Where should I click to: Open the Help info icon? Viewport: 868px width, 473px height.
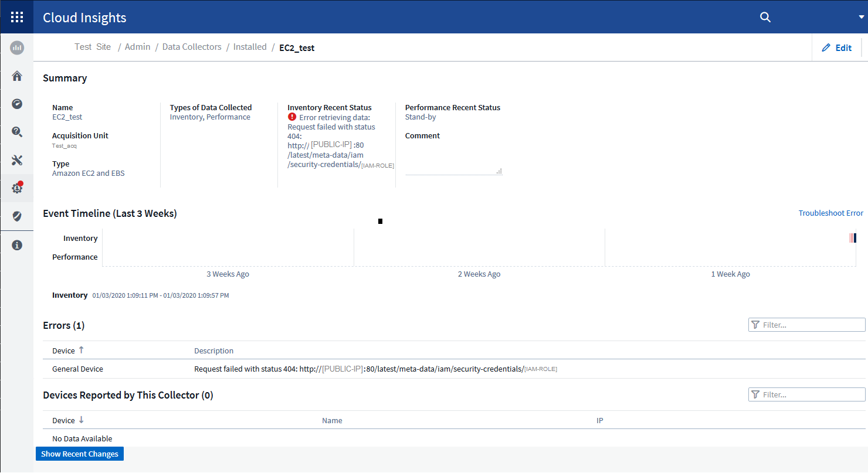click(17, 245)
